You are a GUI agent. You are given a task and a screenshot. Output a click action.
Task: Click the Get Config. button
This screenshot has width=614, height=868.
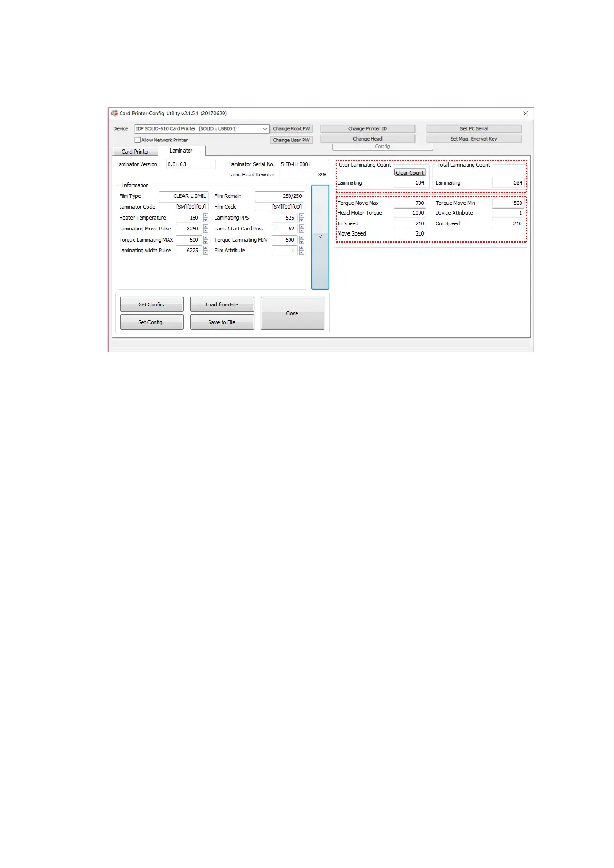(152, 305)
